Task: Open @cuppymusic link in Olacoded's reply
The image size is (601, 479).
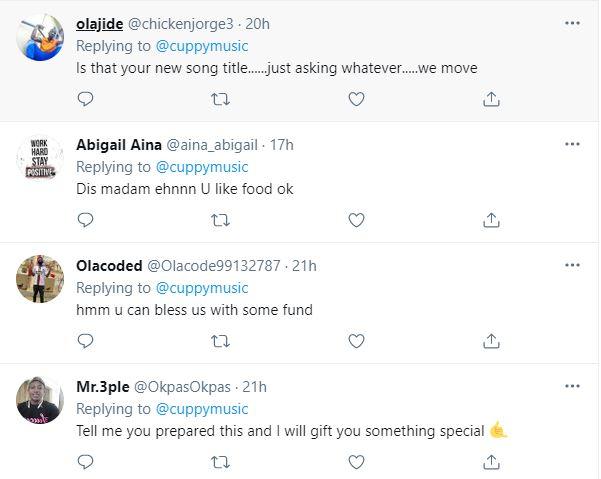Action: coord(202,288)
